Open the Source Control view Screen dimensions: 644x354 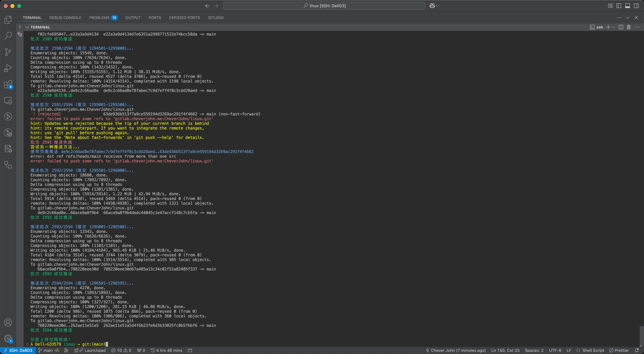click(x=8, y=52)
